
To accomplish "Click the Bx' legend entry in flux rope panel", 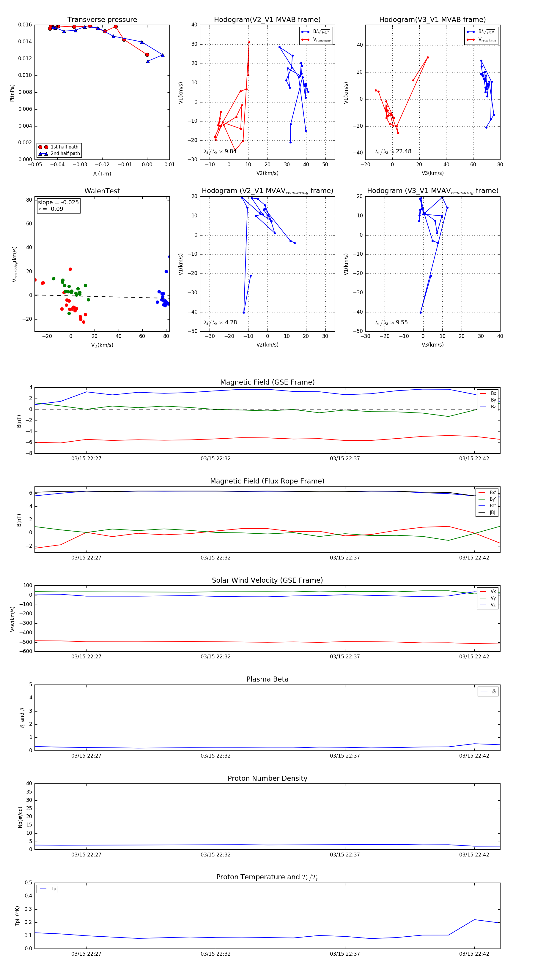I will pyautogui.click(x=487, y=492).
